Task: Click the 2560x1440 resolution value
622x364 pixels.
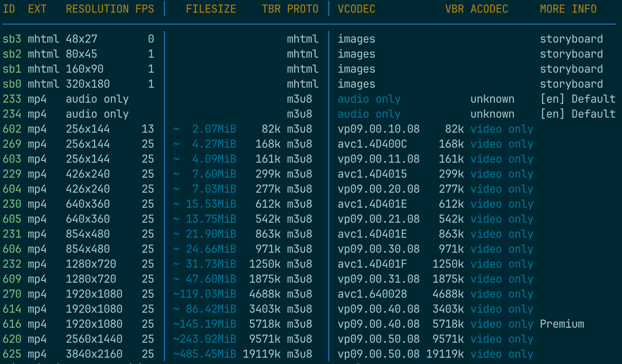Action: click(94, 339)
